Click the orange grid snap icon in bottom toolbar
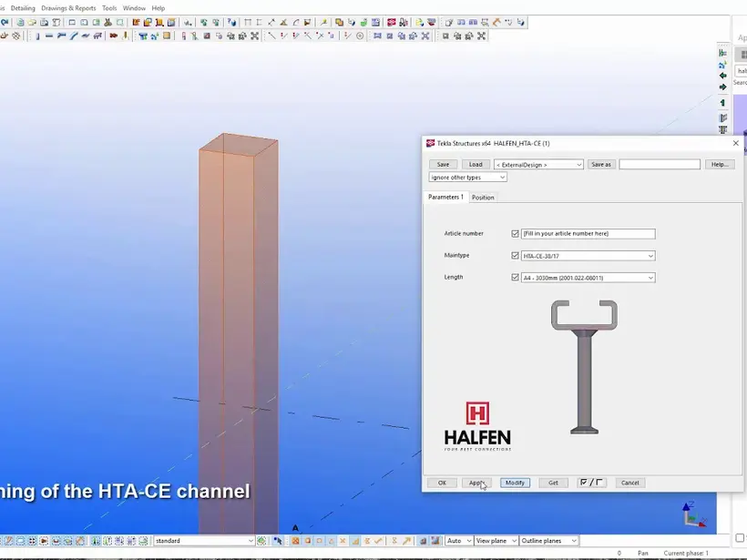Viewport: 747px width, 560px height. click(295, 541)
